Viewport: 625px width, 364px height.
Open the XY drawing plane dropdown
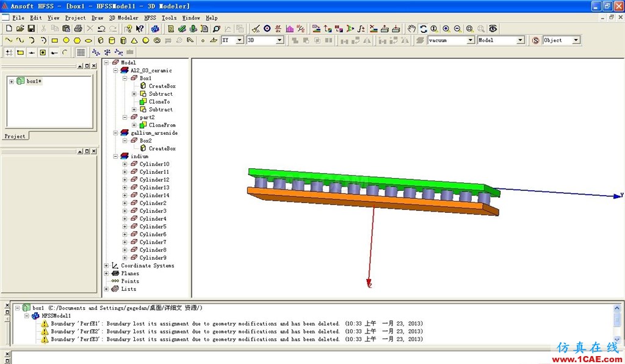(239, 40)
